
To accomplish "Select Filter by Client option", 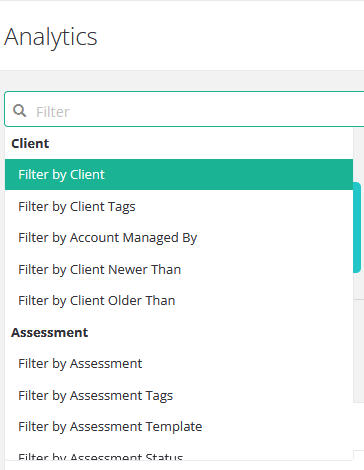I will 179,175.
